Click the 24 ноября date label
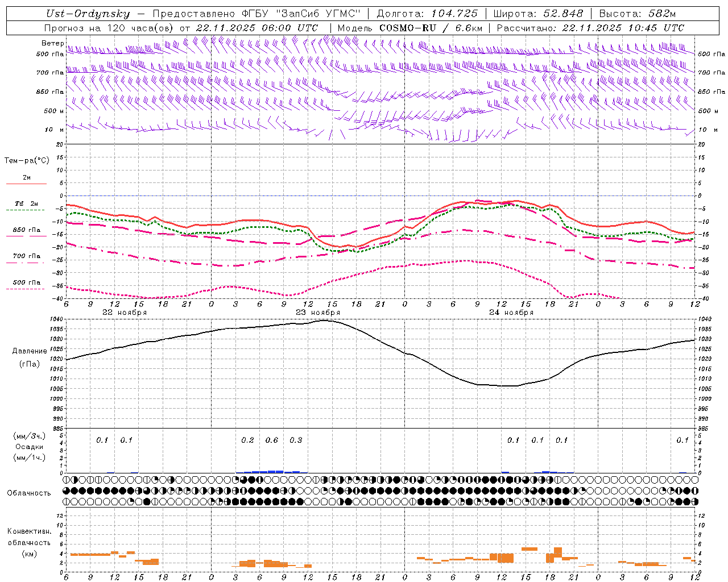The width and height of the screenshot is (728, 582). [x=511, y=313]
